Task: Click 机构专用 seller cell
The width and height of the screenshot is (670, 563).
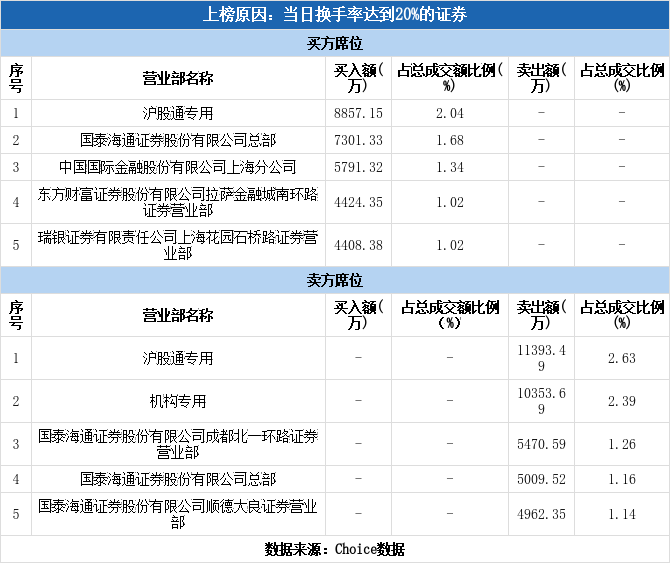Action: click(178, 401)
